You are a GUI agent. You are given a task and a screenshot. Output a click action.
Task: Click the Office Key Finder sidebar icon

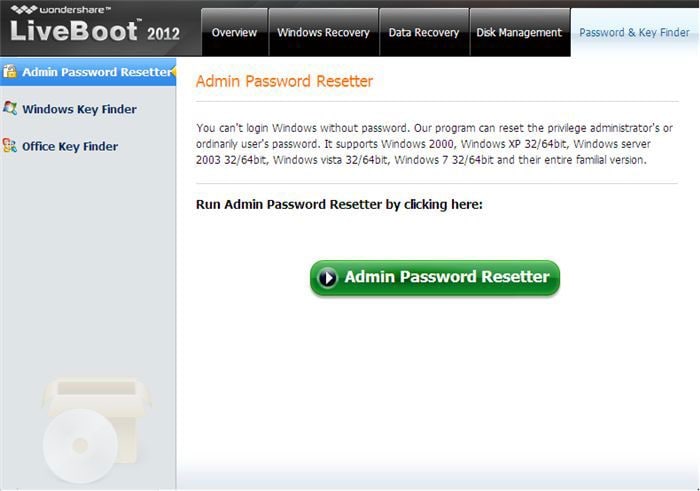(10, 146)
